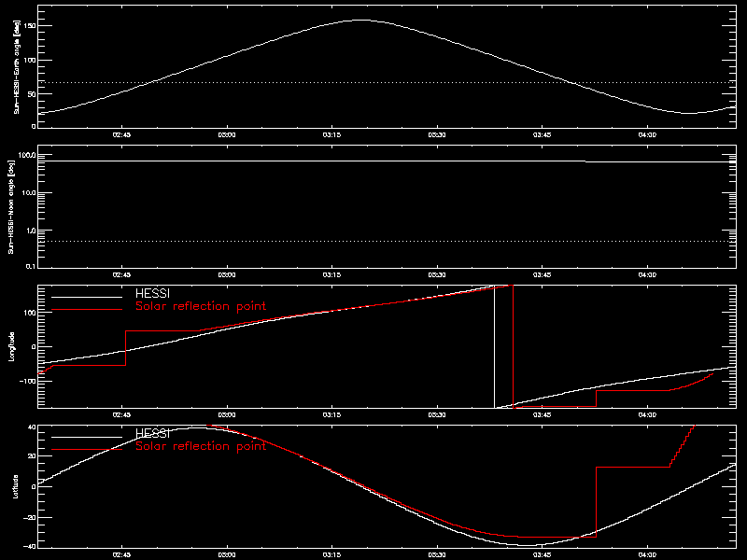The width and height of the screenshot is (747, 560).
Task: Click the 03:15 time label under Earth angle plot
Action: pos(331,135)
